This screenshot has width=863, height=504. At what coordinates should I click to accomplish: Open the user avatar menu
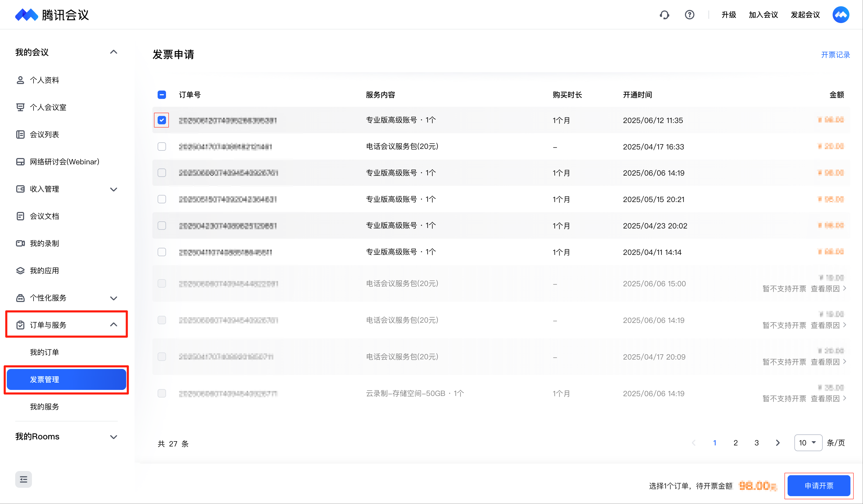coord(841,15)
